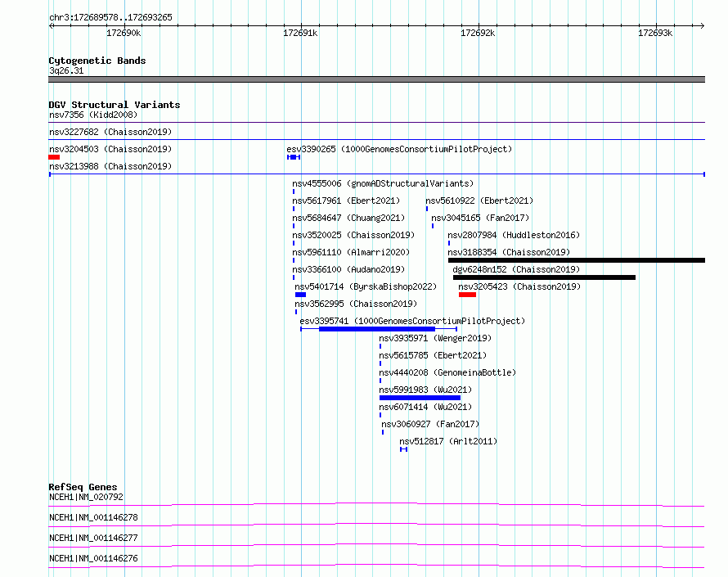
Task: Select the thick blue esv3395741 bar
Action: click(x=377, y=329)
